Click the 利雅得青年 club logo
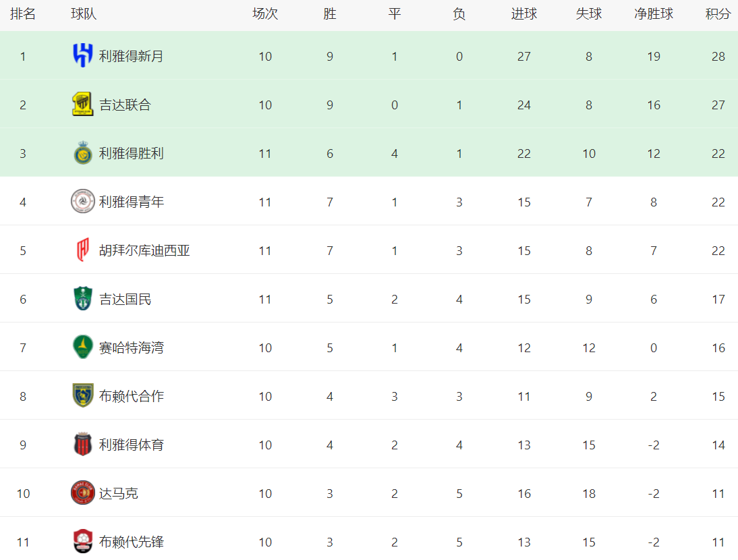This screenshot has width=738, height=560. 83,202
